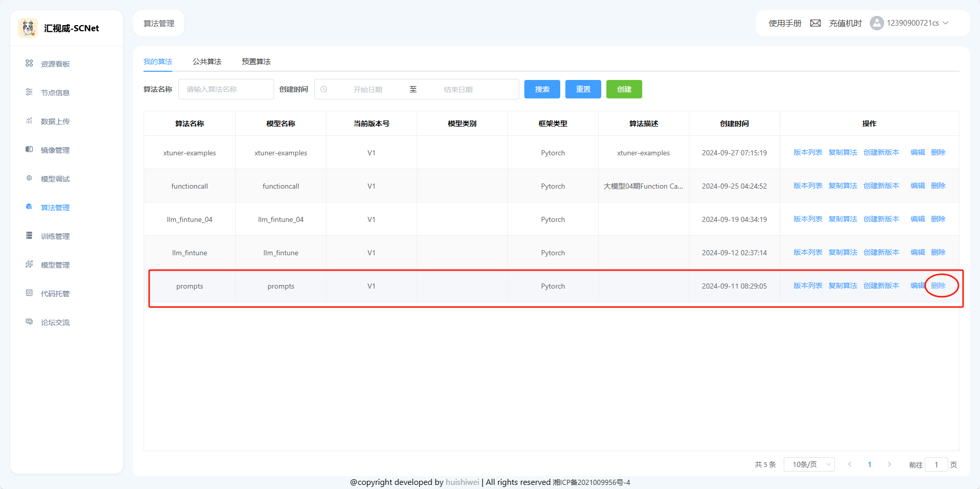Image resolution: width=980 pixels, height=489 pixels.
Task: Expand the 12390900721cs account dropdown
Action: click(917, 23)
